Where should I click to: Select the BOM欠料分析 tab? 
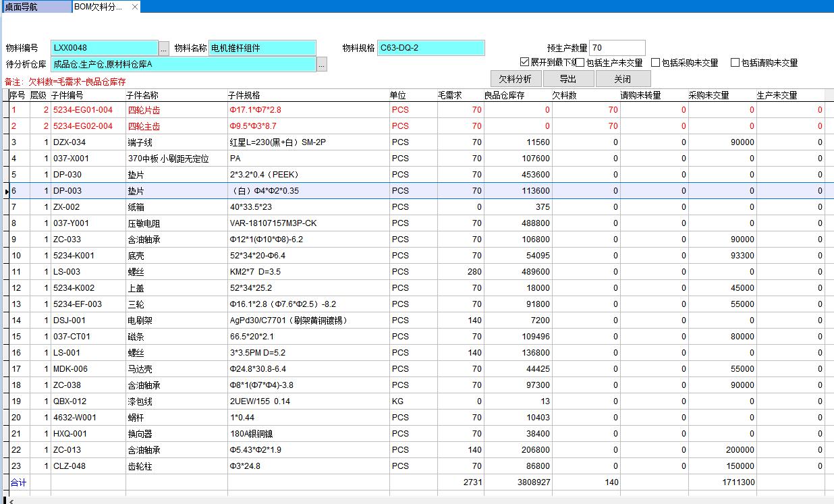pos(98,7)
